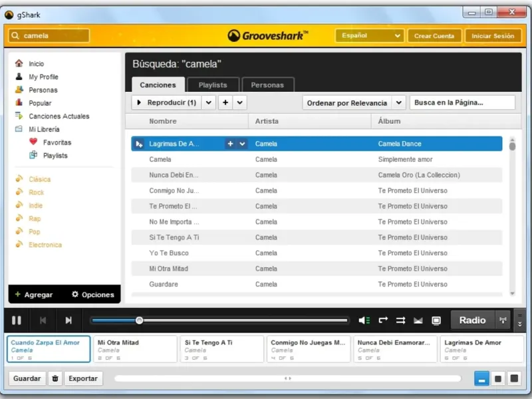Viewport: 532px width, 399px height.
Task: Select queue item Cuando Zarpa El Amor
Action: (x=49, y=349)
